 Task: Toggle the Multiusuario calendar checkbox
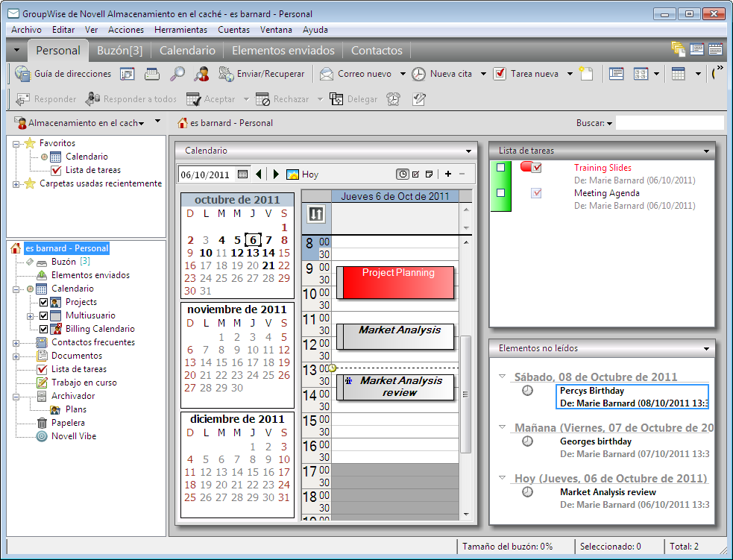tap(43, 315)
